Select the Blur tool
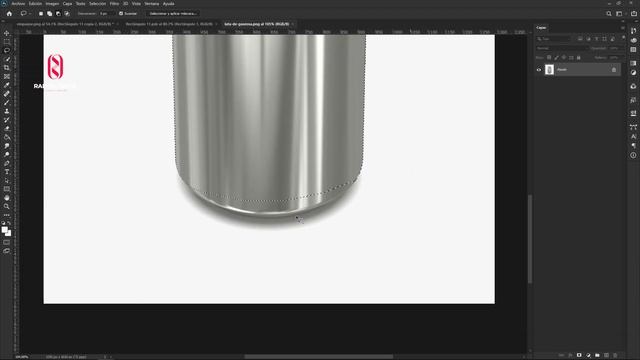 point(7,146)
